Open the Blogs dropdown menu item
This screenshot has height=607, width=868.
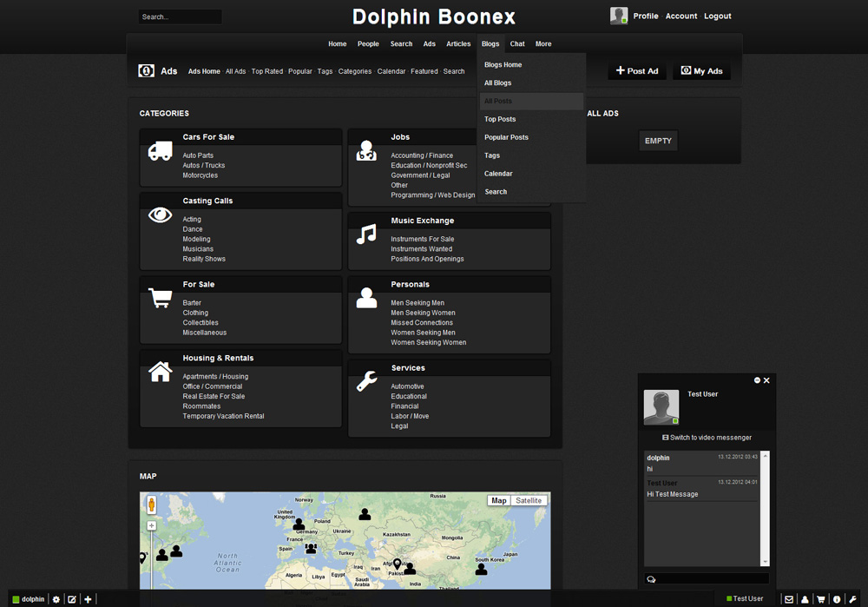490,43
